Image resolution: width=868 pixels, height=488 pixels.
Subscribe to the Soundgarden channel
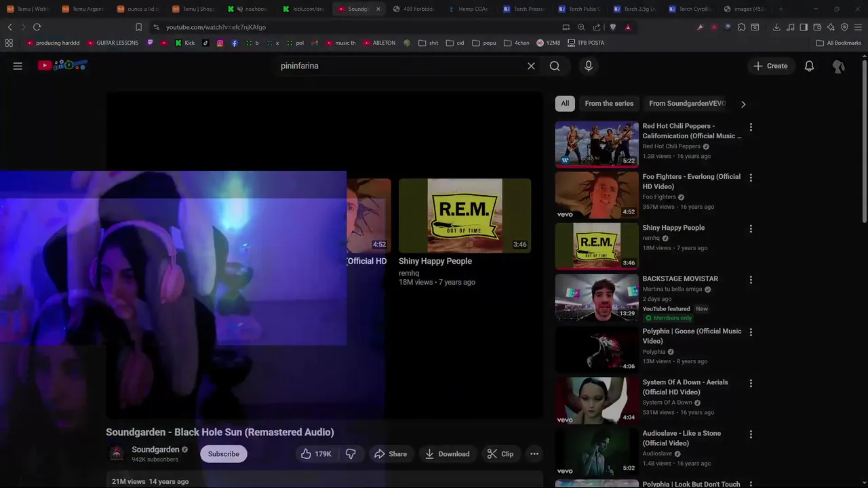coord(223,454)
